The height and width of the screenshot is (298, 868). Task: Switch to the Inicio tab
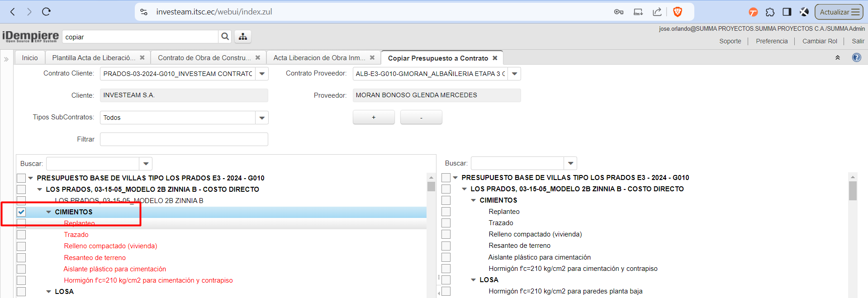(30, 58)
